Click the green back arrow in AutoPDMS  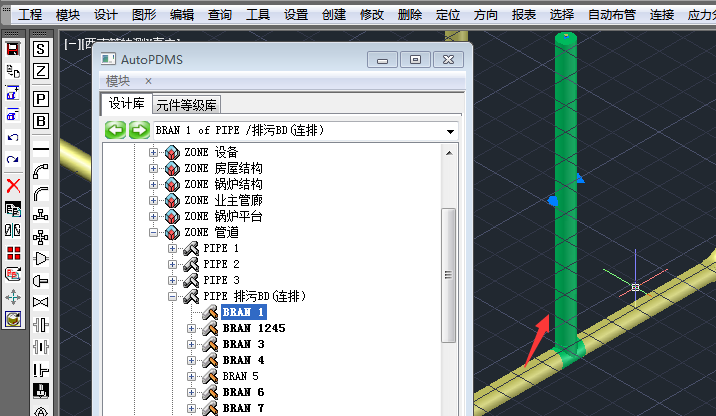tap(116, 130)
